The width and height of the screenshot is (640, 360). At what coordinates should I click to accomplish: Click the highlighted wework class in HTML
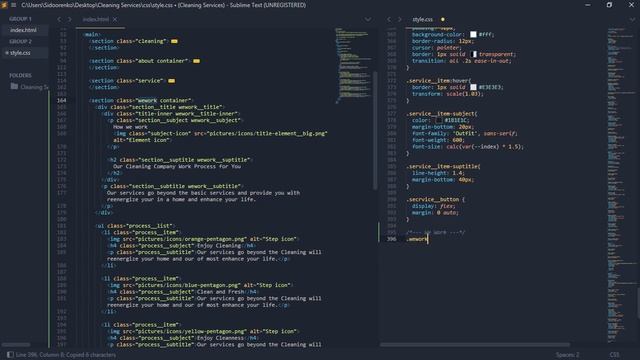coord(147,100)
